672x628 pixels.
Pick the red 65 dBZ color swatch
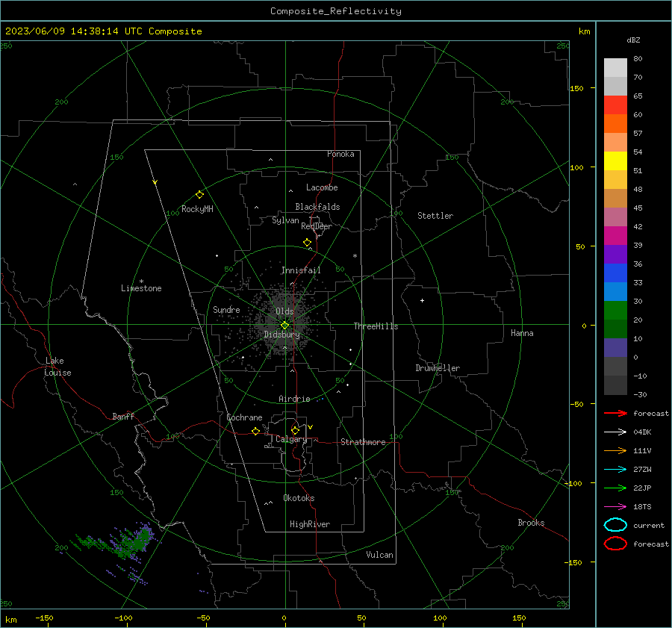point(615,105)
